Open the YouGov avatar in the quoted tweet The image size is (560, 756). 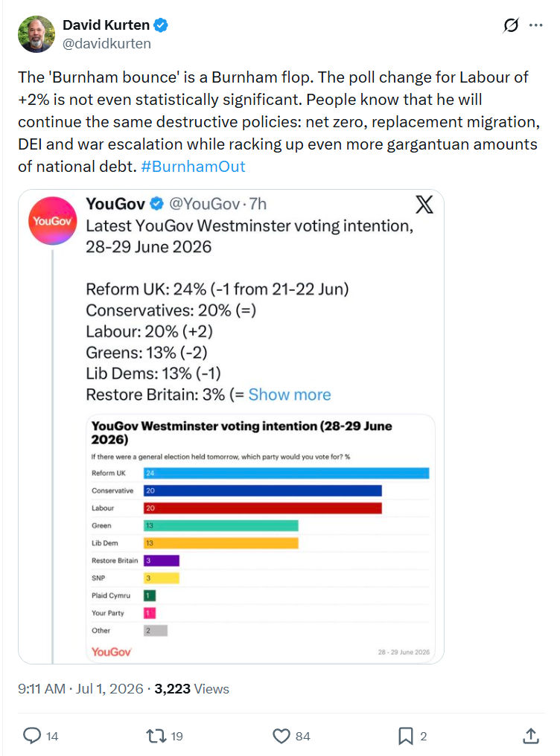click(53, 221)
